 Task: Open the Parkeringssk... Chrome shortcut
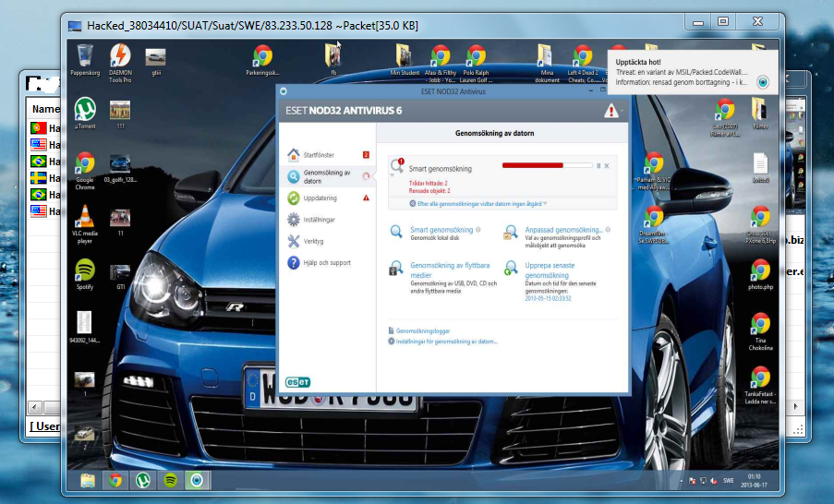point(262,60)
